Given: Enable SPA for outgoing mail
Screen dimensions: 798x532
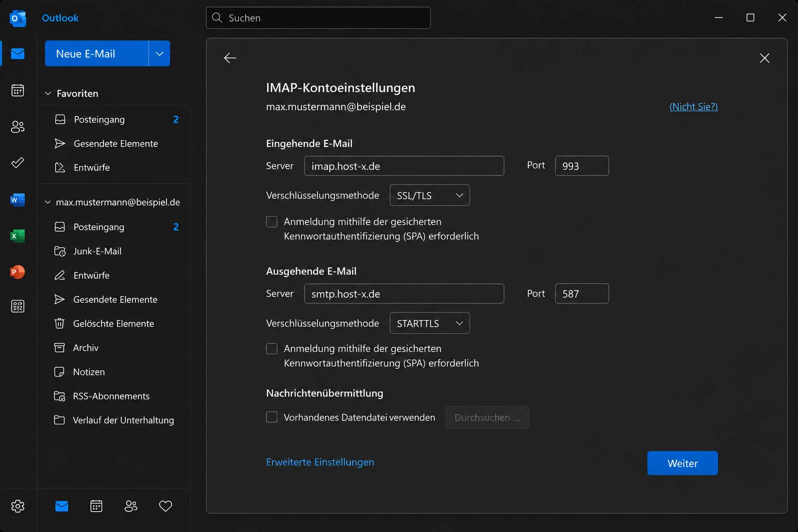Looking at the screenshot, I should tap(272, 349).
